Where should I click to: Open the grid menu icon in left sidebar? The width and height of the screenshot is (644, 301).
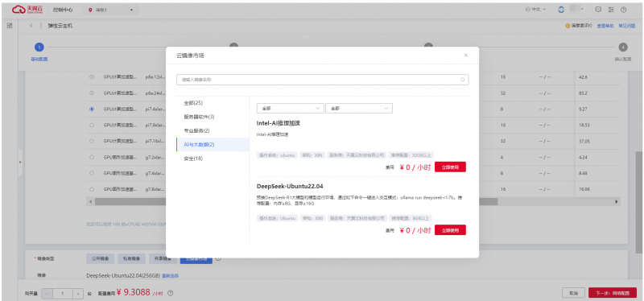(10, 26)
